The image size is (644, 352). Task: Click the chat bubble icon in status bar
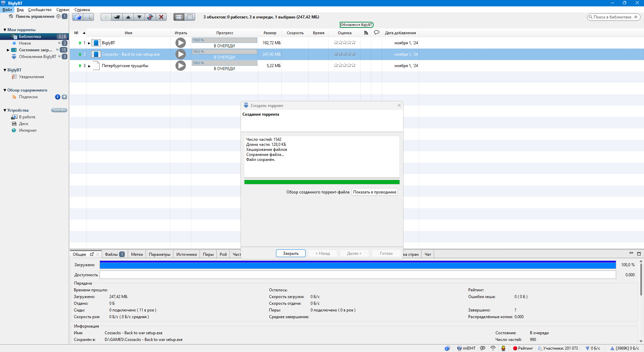coord(483,348)
